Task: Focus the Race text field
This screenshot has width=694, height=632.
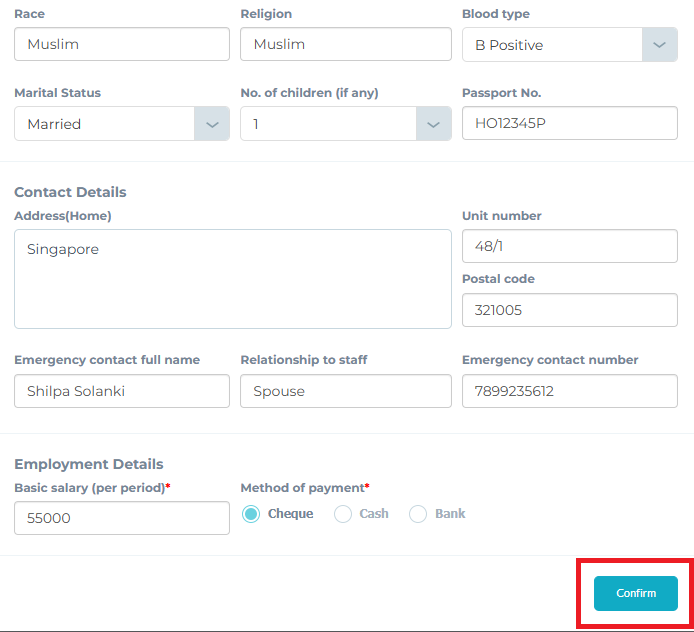Action: 122,44
